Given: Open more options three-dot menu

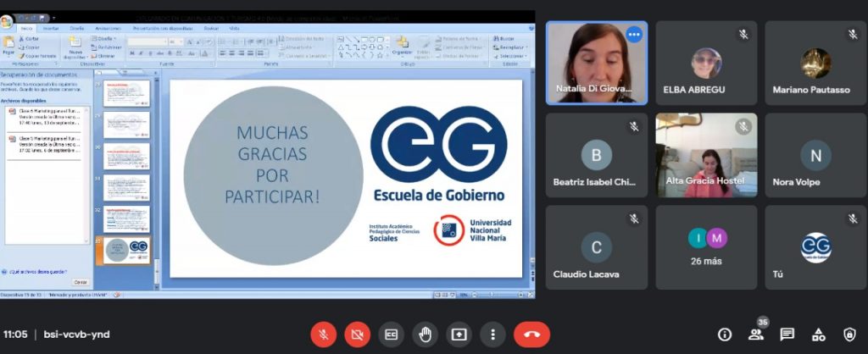Looking at the screenshot, I should coord(492,334).
